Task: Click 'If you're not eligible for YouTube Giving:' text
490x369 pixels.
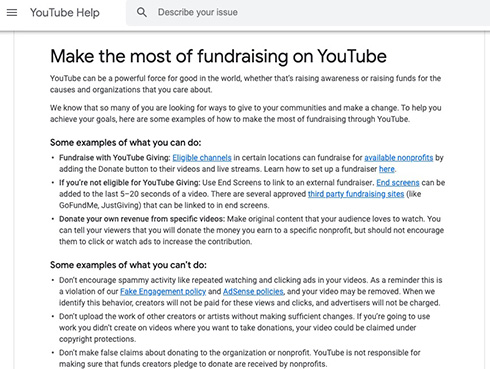Action: click(x=129, y=183)
